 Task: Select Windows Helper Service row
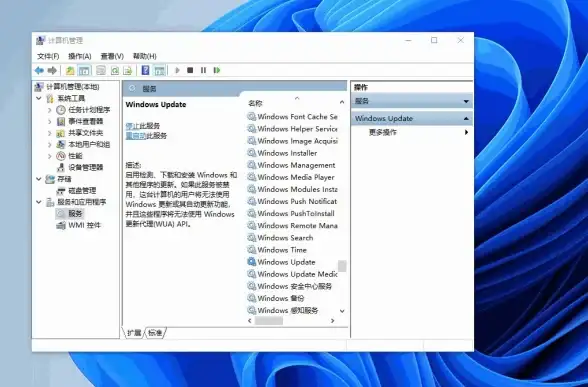[292, 129]
